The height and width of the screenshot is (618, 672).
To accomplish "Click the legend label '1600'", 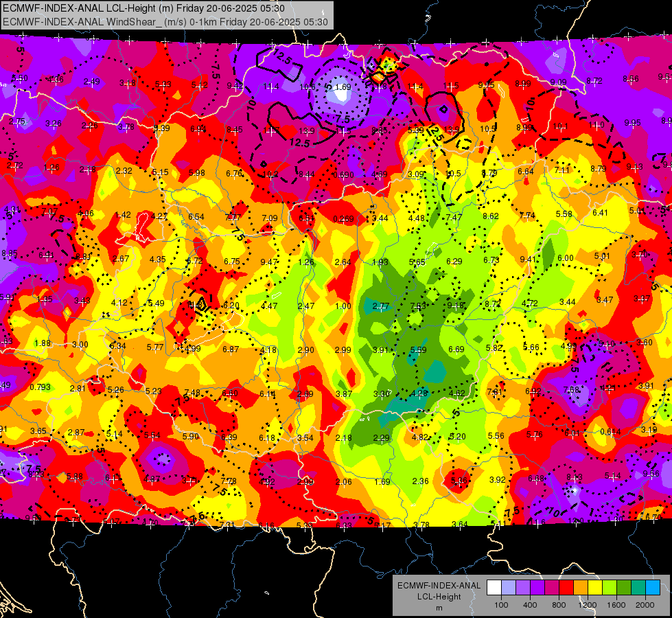I will [x=616, y=605].
